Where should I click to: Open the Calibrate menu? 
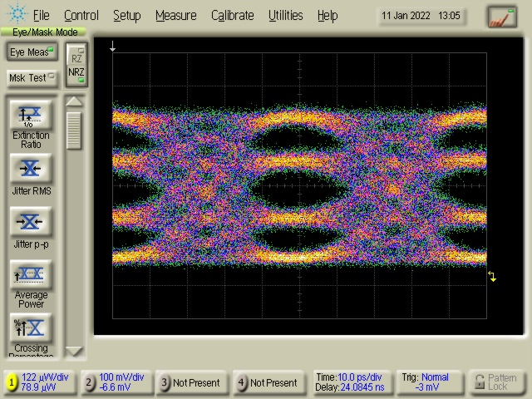pyautogui.click(x=234, y=15)
